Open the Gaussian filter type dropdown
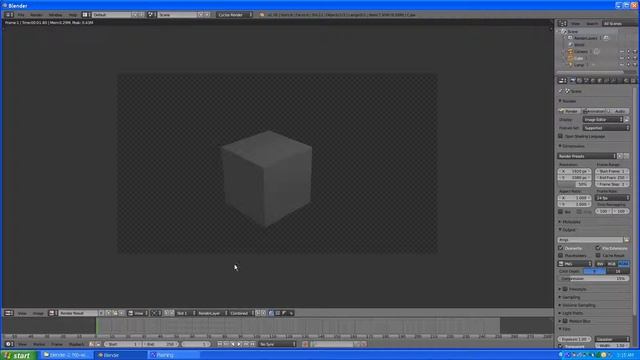 coord(612,339)
